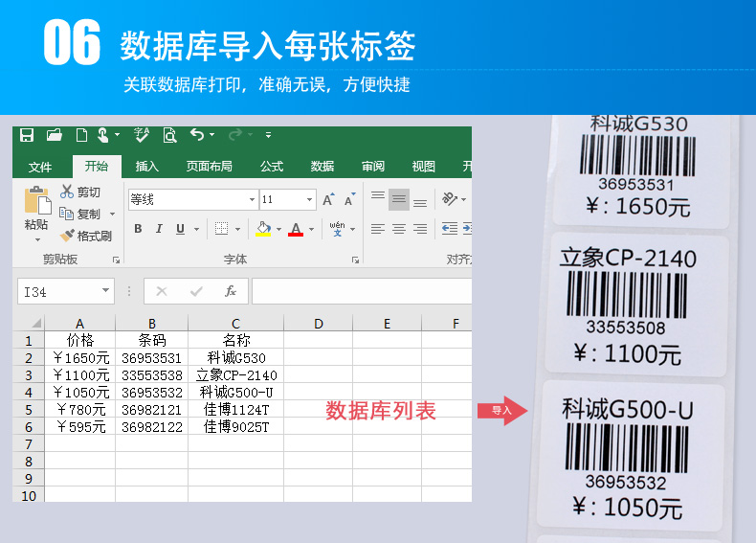Expand the Underline style arrow
Viewport: 756px width, 543px height.
pos(196,229)
